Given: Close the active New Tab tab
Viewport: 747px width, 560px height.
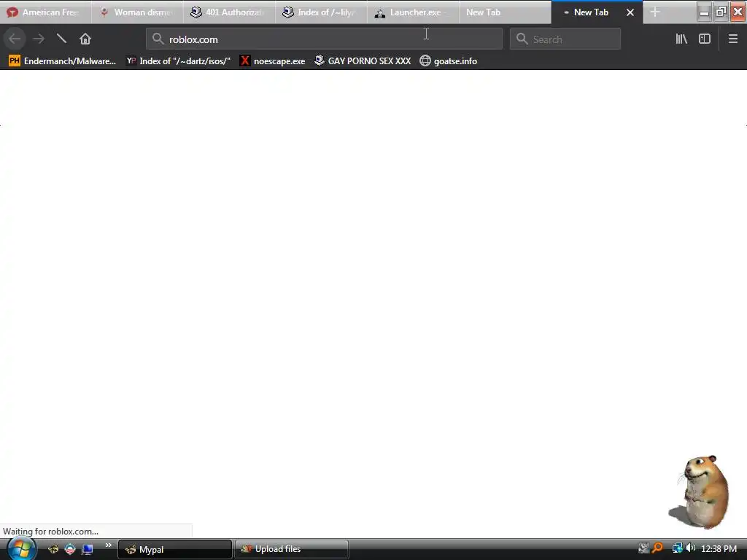Looking at the screenshot, I should (x=630, y=12).
